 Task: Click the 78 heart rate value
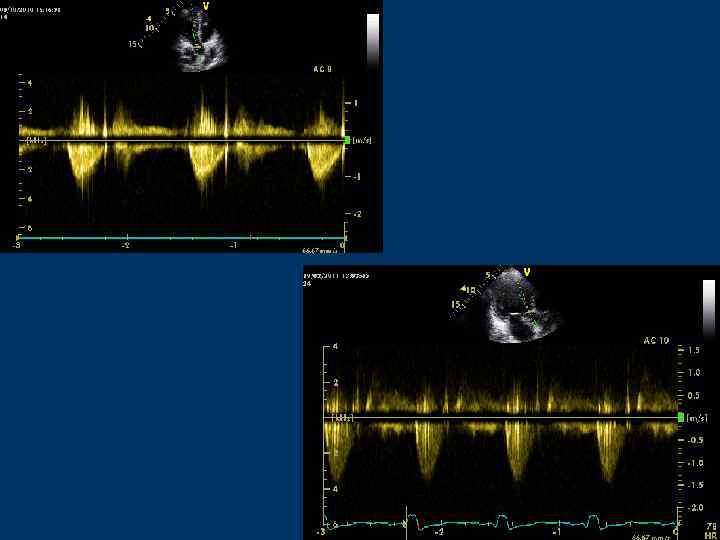pyautogui.click(x=711, y=526)
